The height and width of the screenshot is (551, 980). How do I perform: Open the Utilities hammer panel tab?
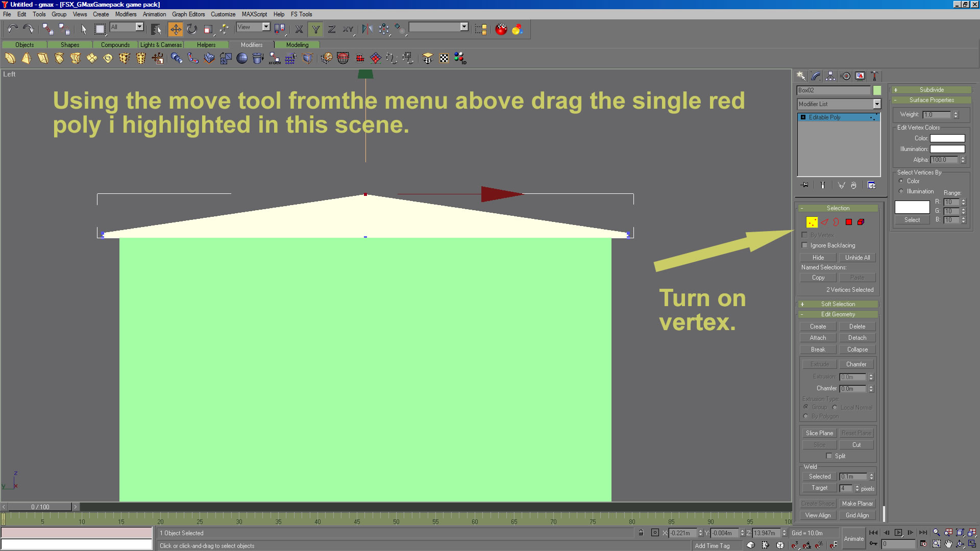coord(874,76)
